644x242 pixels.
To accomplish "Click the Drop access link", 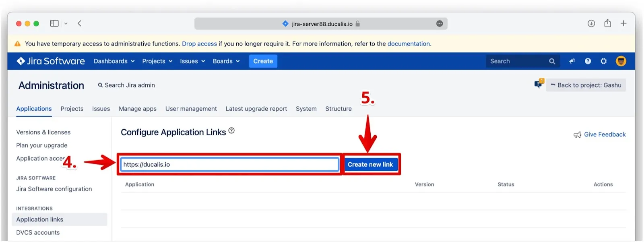I will [x=199, y=44].
